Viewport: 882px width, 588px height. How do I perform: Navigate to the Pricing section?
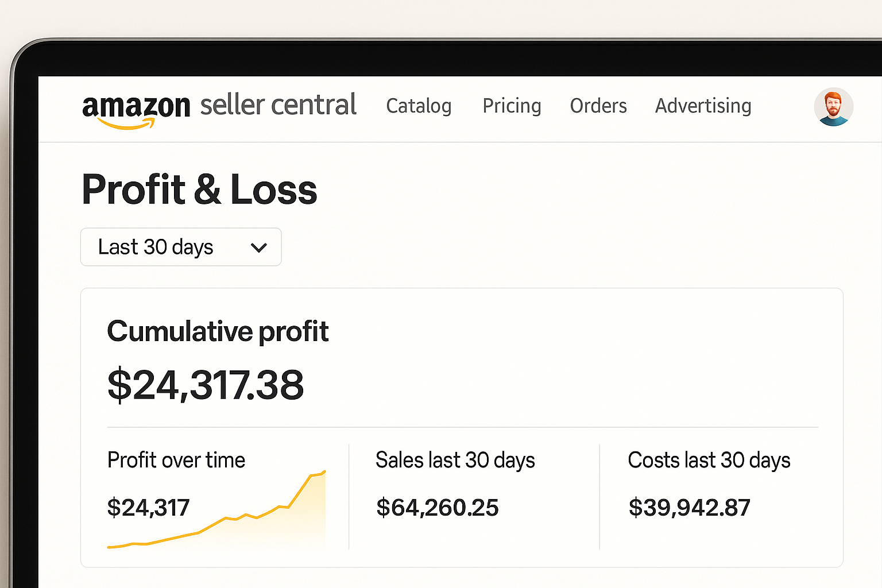(x=512, y=106)
